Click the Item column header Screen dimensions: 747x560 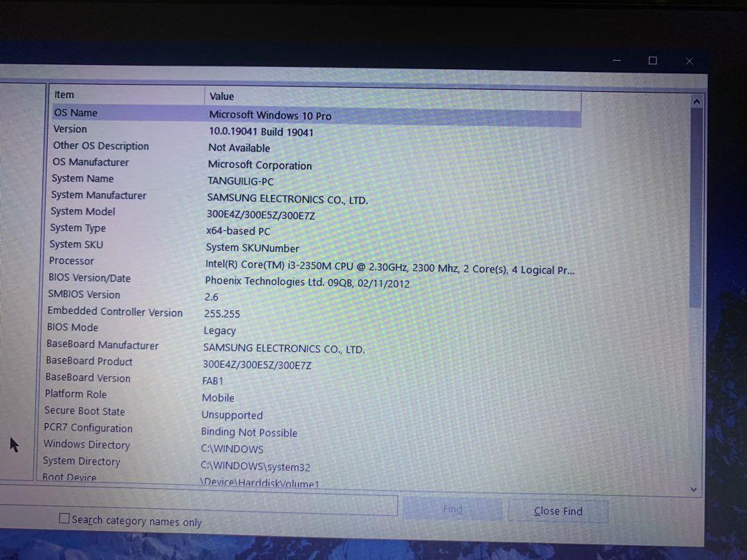tap(127, 95)
